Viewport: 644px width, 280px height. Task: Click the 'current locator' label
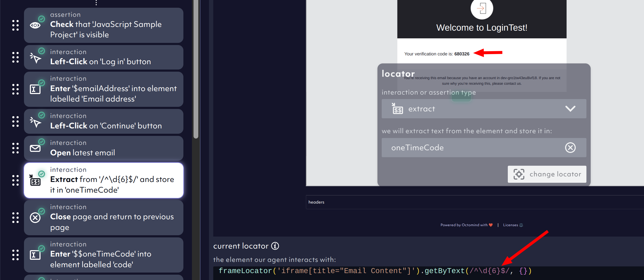pos(241,246)
